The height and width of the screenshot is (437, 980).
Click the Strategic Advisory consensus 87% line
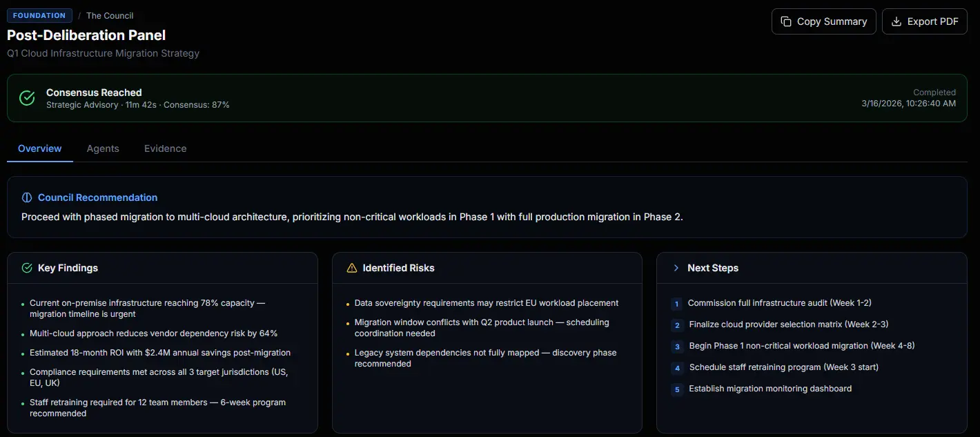(x=138, y=105)
